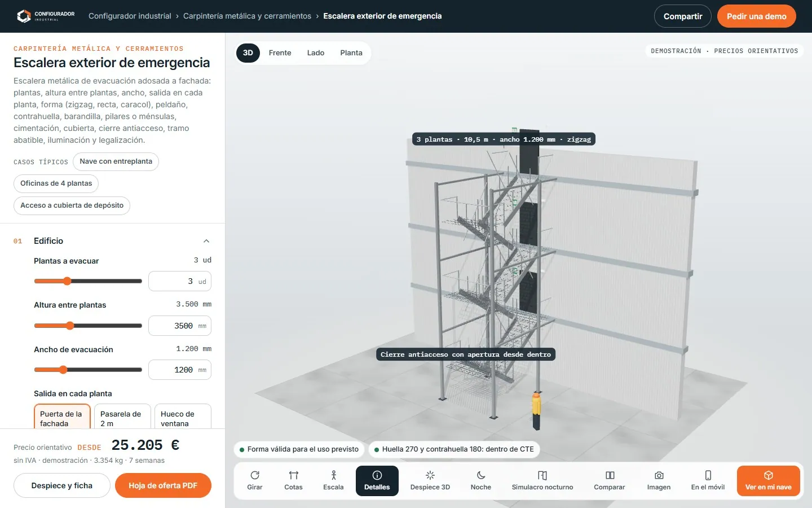Toggle the Escala human figure icon
The height and width of the screenshot is (508, 812).
(x=333, y=481)
